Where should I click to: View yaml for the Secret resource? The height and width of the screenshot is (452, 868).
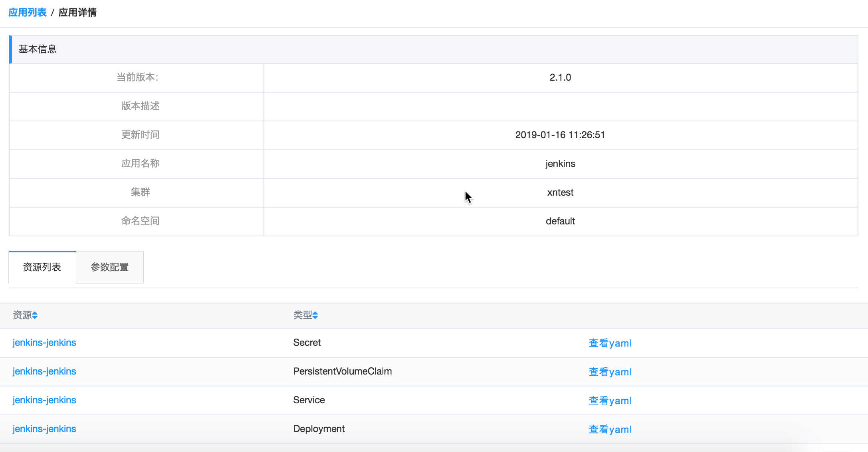click(610, 343)
